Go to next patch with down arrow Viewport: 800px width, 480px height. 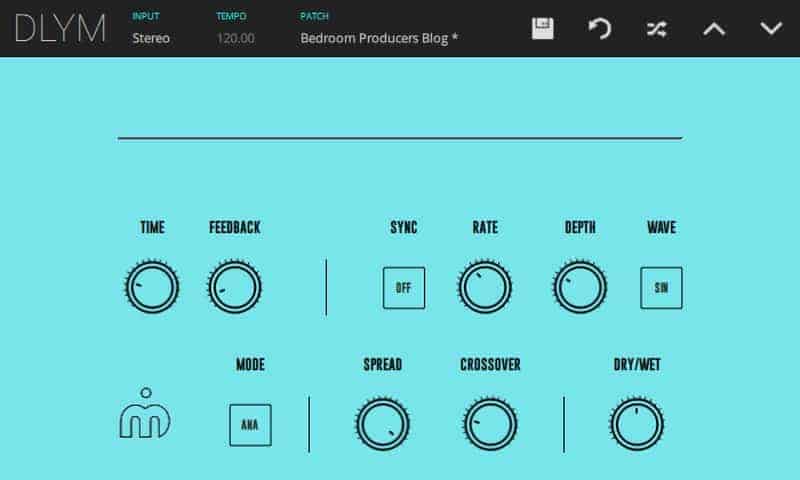coord(770,28)
